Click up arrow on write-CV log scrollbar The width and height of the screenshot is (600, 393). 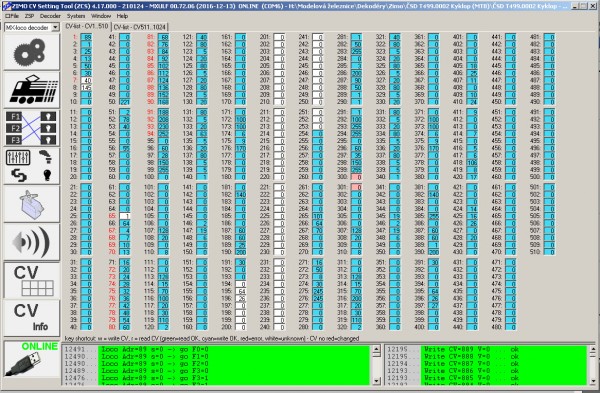point(593,349)
